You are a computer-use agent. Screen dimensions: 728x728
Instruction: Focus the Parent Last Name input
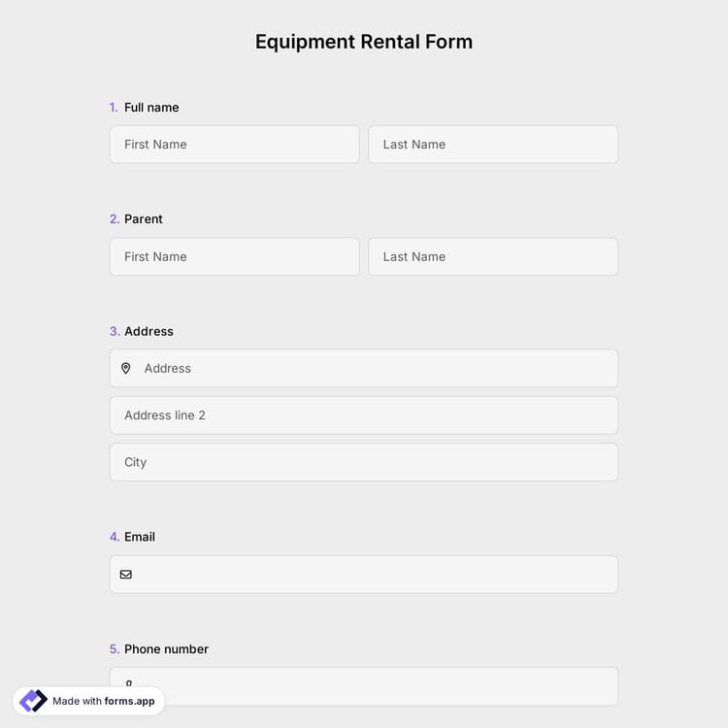492,257
